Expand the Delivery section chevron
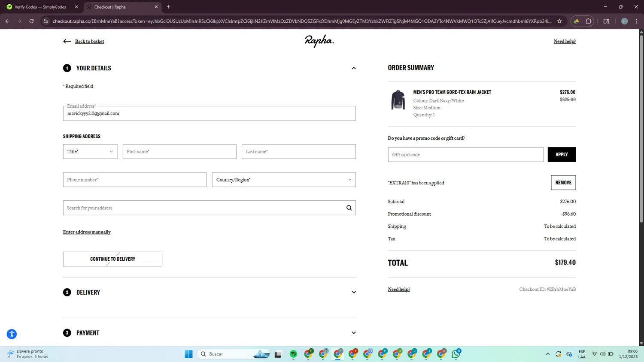The height and width of the screenshot is (362, 644). tap(354, 293)
